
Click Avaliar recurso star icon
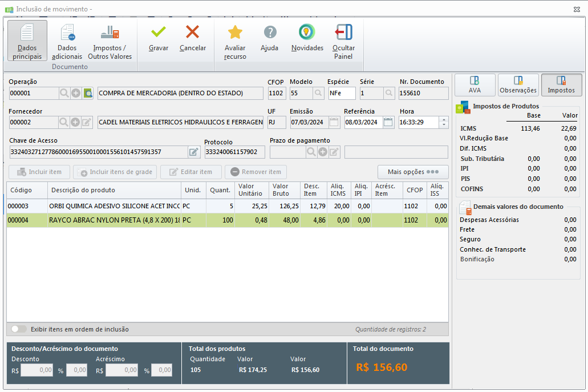point(235,33)
